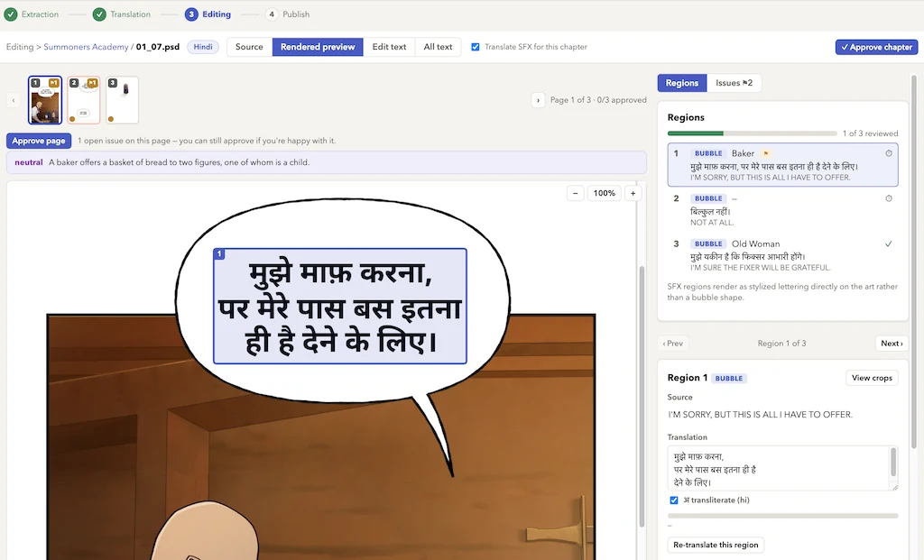Click the right panel vertical scrollbar
The width and height of the screenshot is (924, 560).
pos(914,262)
